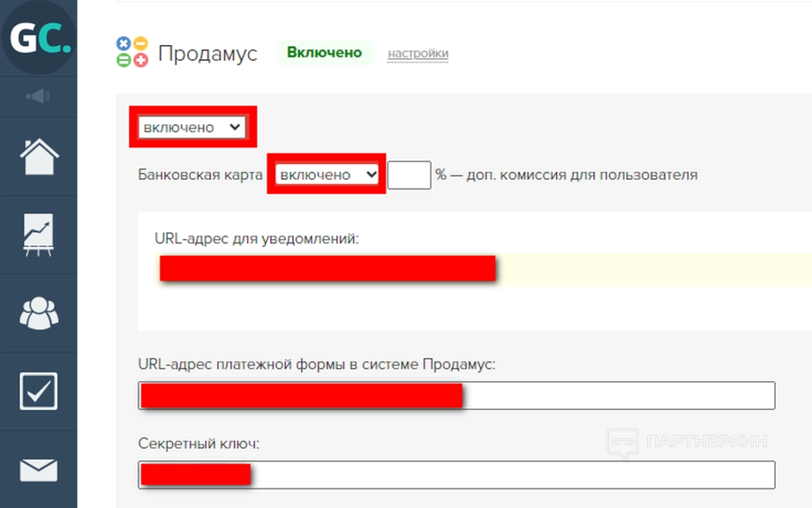This screenshot has width=812, height=508.
Task: Click the green Включено status badge
Action: click(324, 52)
